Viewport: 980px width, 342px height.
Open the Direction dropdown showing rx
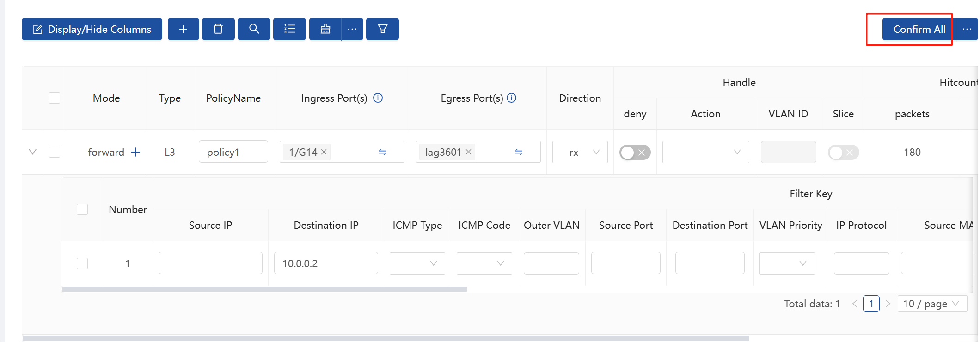580,152
